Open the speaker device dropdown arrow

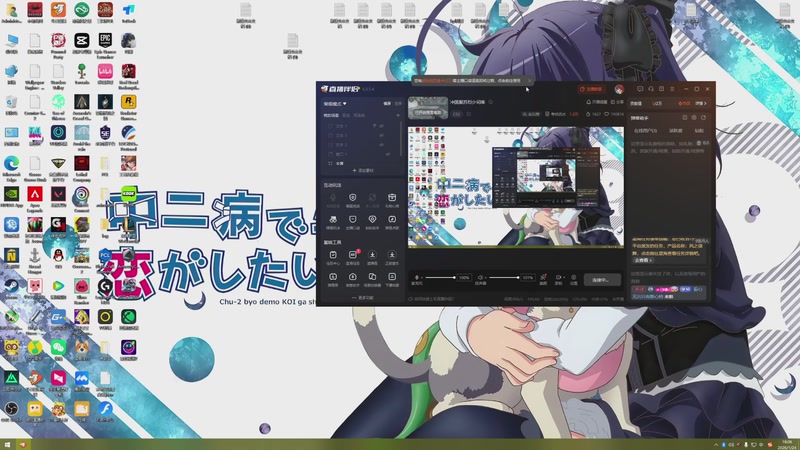coord(485,278)
